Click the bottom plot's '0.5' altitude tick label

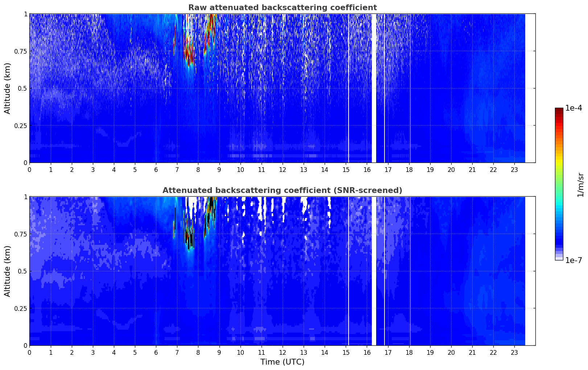pos(22,271)
